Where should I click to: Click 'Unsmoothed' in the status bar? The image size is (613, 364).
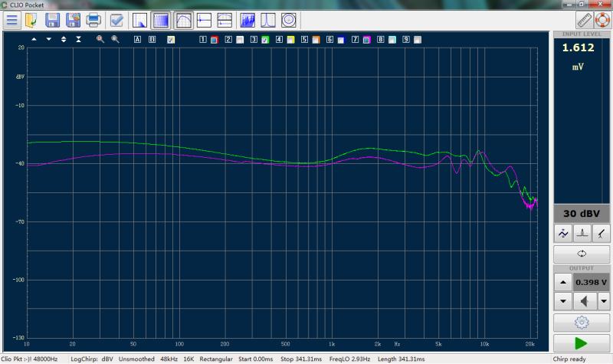136,359
